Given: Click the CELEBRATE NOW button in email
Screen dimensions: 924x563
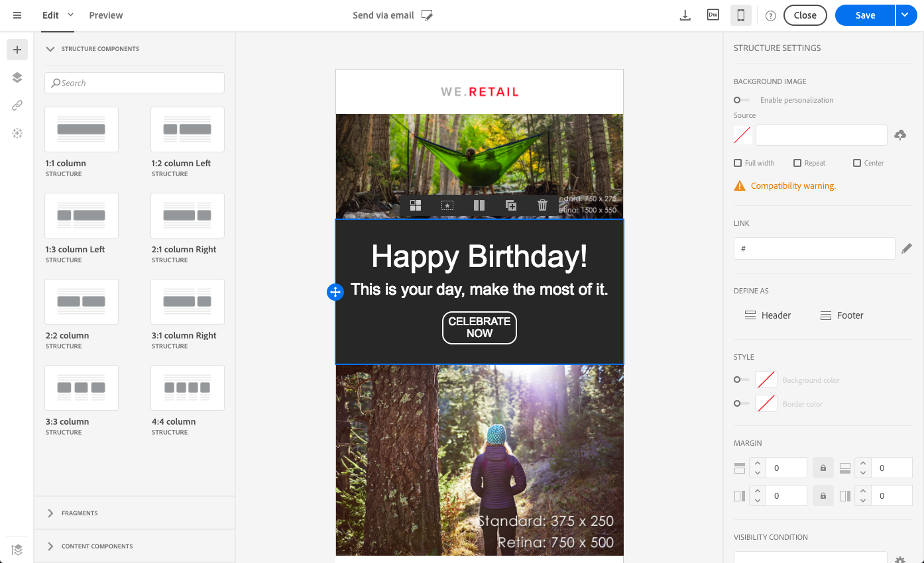Looking at the screenshot, I should click(479, 328).
